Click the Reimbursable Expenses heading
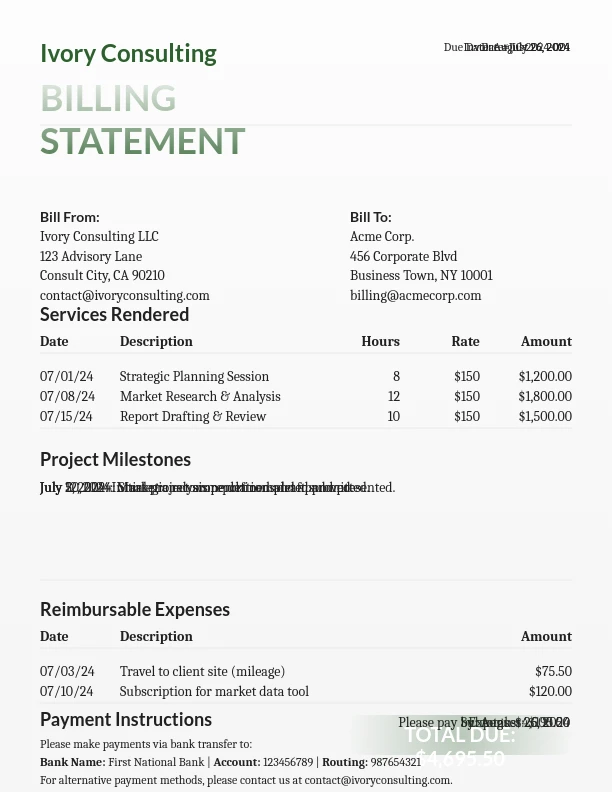This screenshot has width=612, height=792. (x=135, y=610)
